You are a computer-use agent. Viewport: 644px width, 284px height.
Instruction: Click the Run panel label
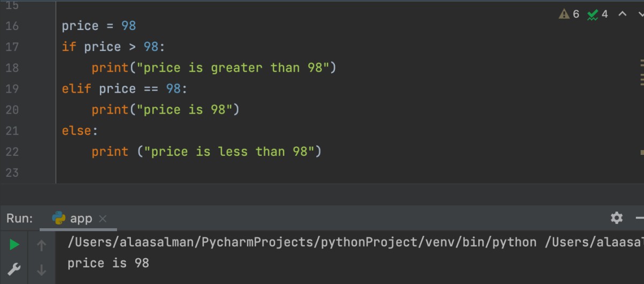pyautogui.click(x=20, y=219)
